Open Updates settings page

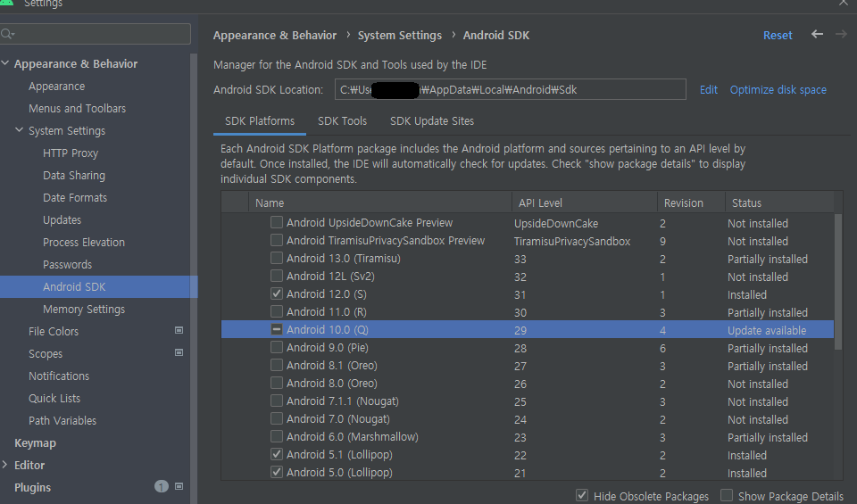coord(62,220)
